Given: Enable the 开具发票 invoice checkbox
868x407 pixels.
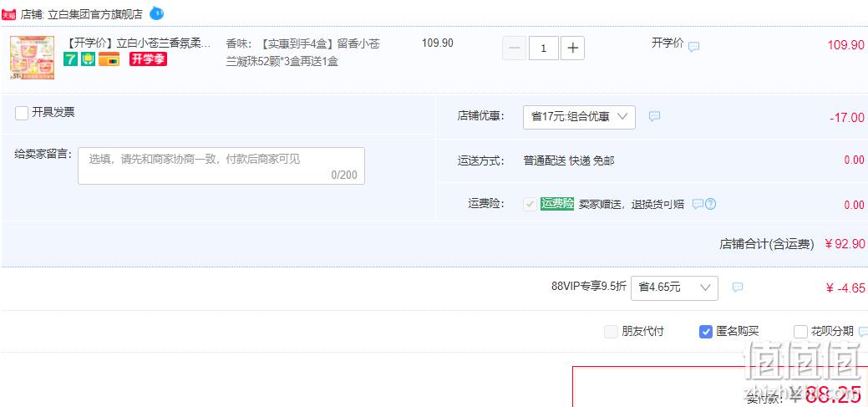Looking at the screenshot, I should click(x=22, y=113).
